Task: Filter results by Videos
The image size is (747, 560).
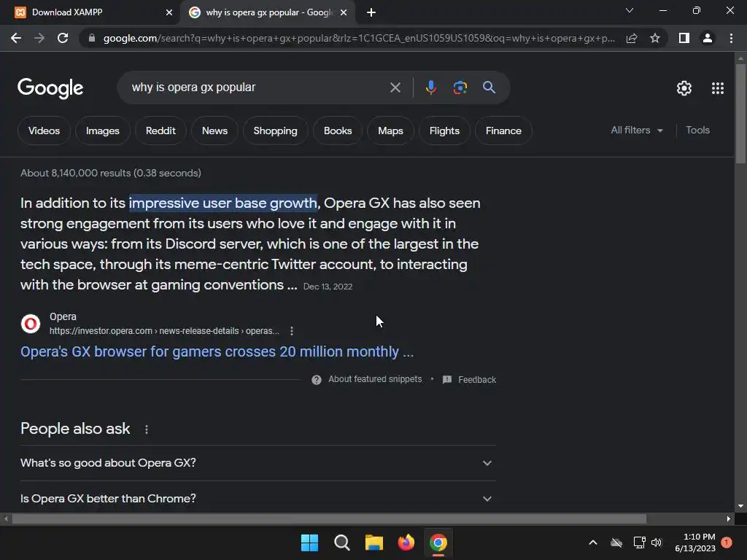Action: point(44,131)
